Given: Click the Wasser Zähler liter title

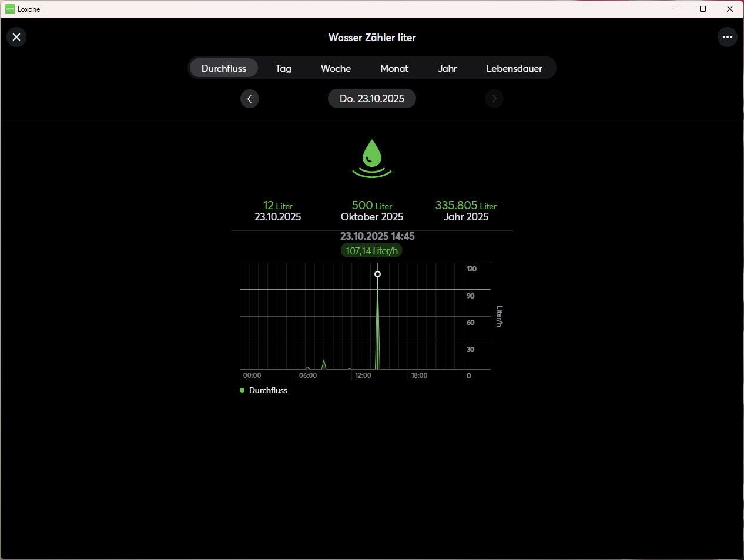Looking at the screenshot, I should tap(372, 38).
